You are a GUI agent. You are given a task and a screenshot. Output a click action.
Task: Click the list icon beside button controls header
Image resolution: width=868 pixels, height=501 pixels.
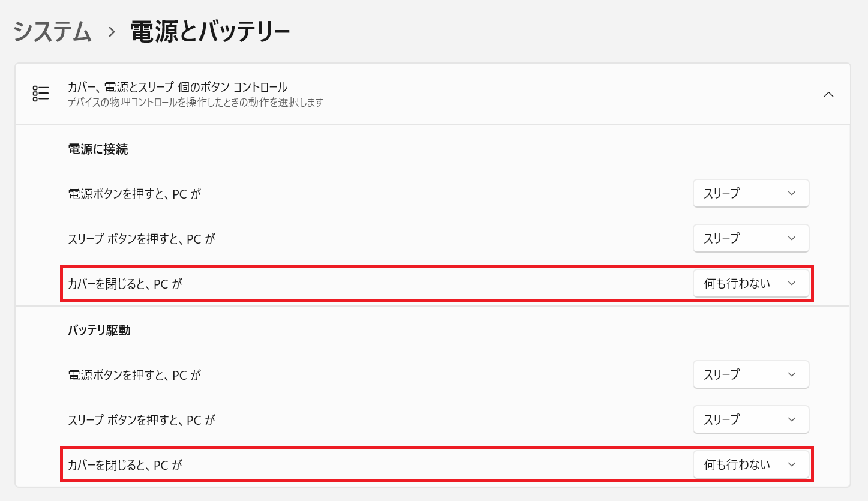[41, 94]
